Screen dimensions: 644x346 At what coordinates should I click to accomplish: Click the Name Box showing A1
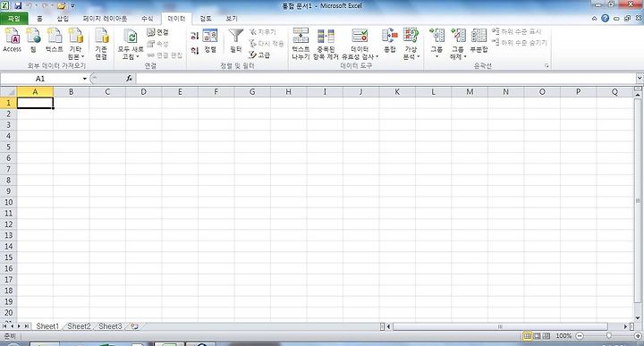point(40,79)
